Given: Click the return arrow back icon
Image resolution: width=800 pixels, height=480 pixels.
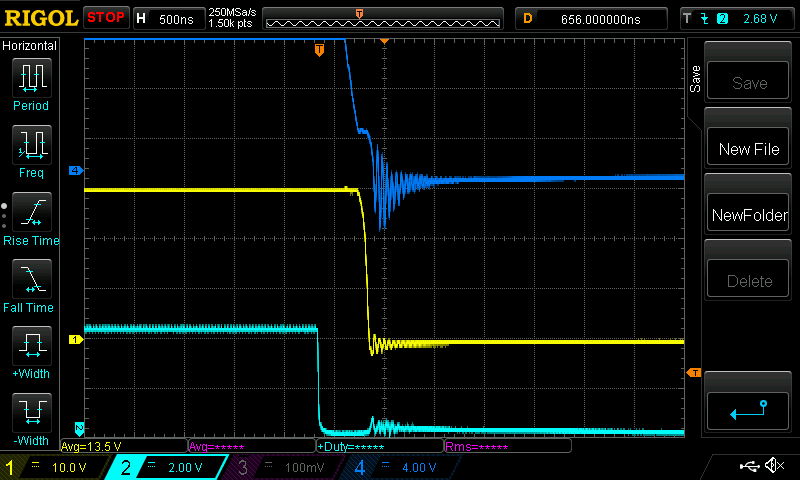Looking at the screenshot, I should (749, 408).
